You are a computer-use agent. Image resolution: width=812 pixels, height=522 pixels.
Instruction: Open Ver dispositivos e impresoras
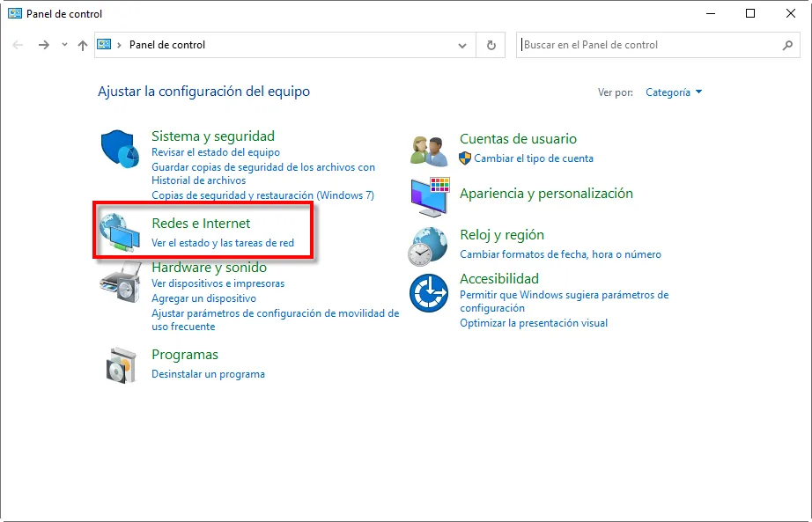click(218, 283)
